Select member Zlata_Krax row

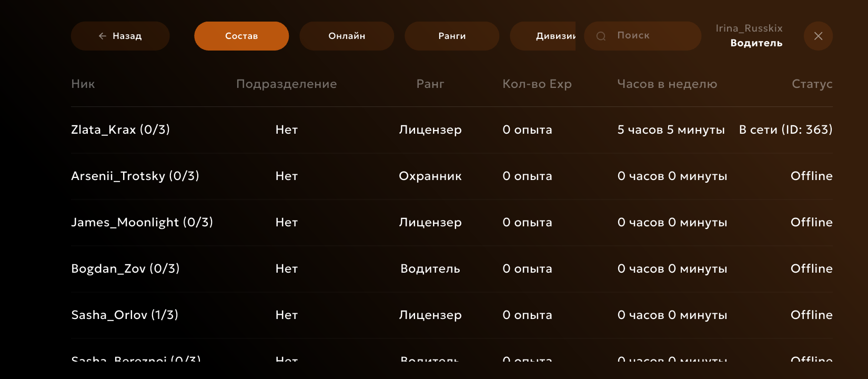[120, 129]
